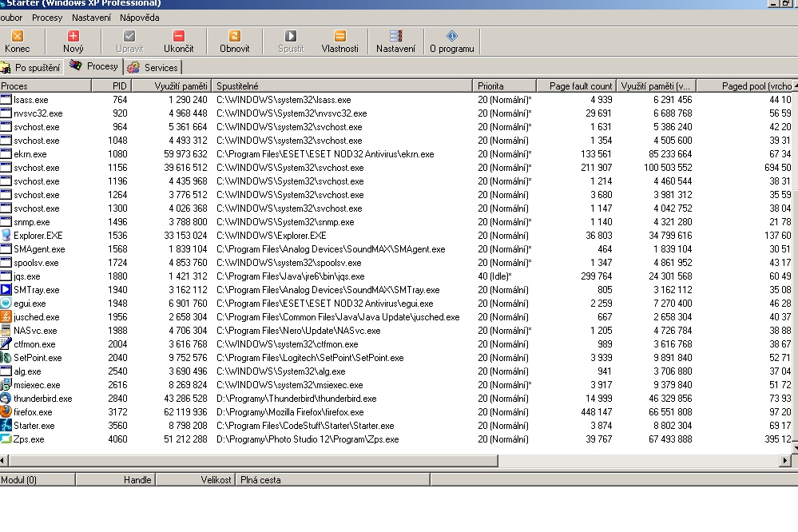
Task: Select the Explorer.EXE process entry
Action: coord(38,236)
